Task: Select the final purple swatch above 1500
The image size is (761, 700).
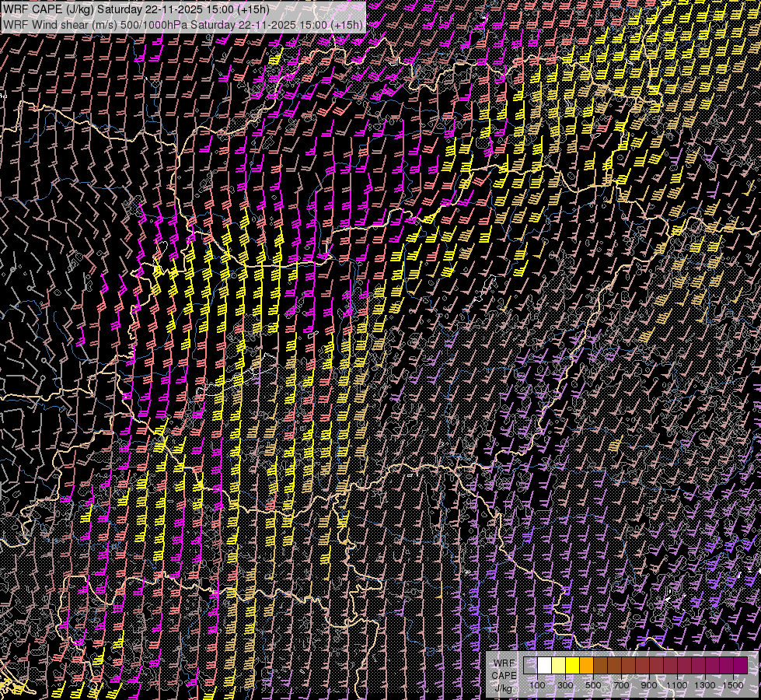Action: (740, 666)
